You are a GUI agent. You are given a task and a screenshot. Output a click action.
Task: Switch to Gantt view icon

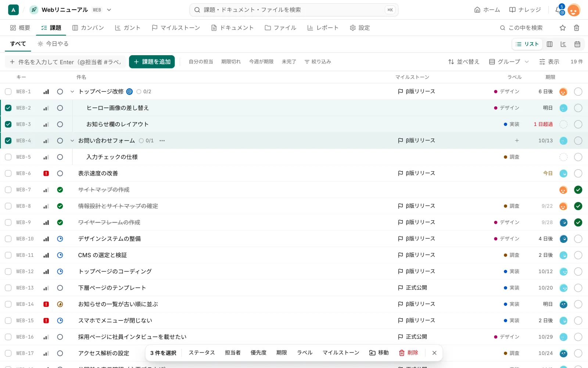(563, 44)
